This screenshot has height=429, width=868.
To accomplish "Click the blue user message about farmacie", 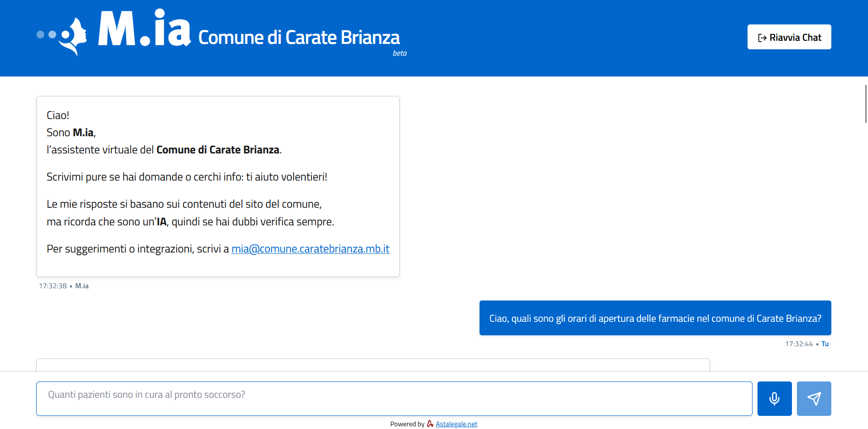I will tap(655, 318).
